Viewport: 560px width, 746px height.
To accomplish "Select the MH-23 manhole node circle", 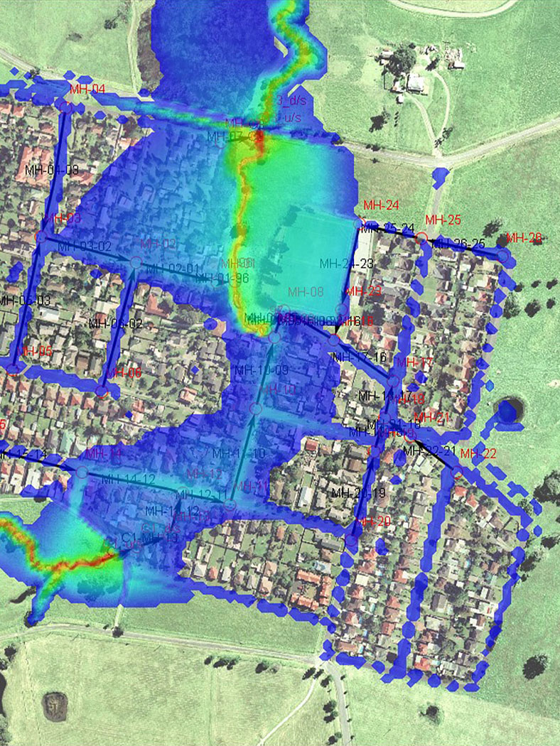I will 342,310.
